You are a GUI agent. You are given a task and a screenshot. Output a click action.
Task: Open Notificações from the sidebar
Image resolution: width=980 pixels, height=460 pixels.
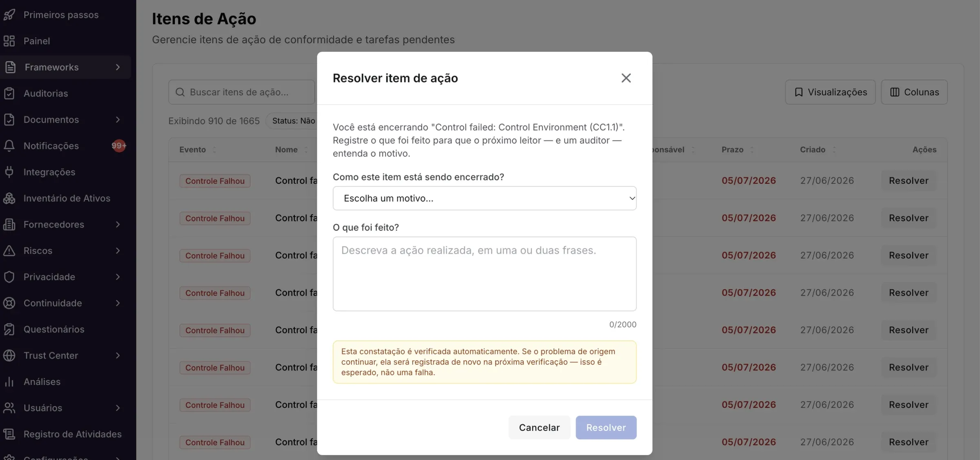coord(65,146)
